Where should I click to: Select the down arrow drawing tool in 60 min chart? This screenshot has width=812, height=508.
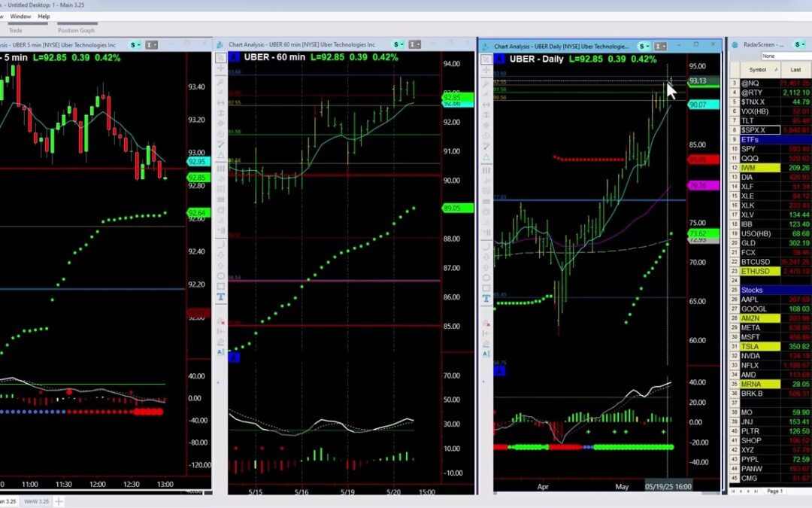point(221,255)
